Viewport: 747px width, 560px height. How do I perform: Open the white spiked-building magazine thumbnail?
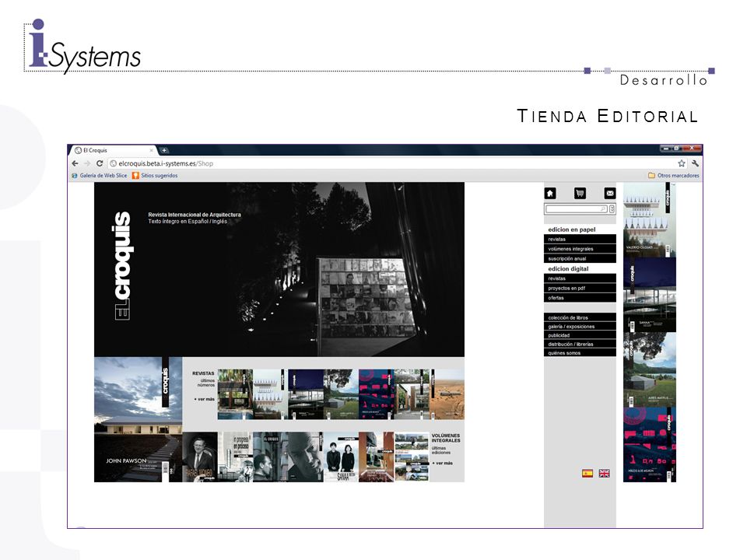(x=271, y=394)
